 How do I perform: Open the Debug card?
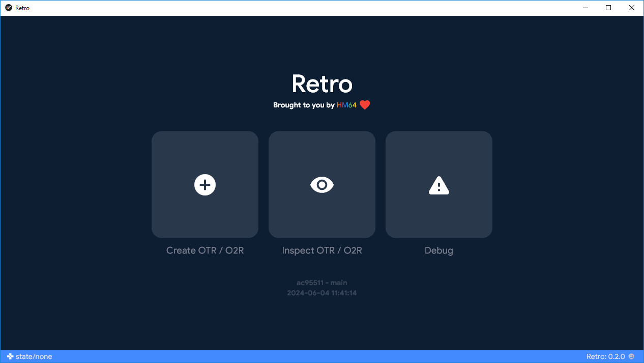pyautogui.click(x=439, y=184)
